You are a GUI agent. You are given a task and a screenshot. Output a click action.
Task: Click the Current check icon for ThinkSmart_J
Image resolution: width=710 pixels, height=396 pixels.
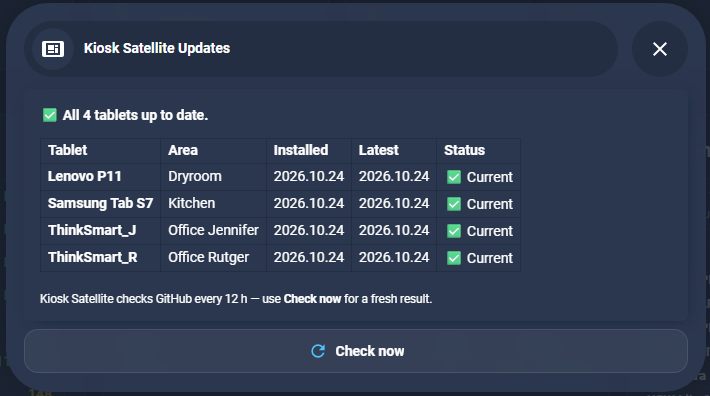[x=454, y=231]
